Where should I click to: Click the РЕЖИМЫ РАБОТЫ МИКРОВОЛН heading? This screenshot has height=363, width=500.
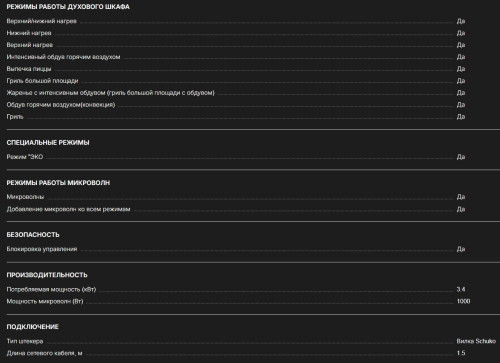tap(58, 183)
